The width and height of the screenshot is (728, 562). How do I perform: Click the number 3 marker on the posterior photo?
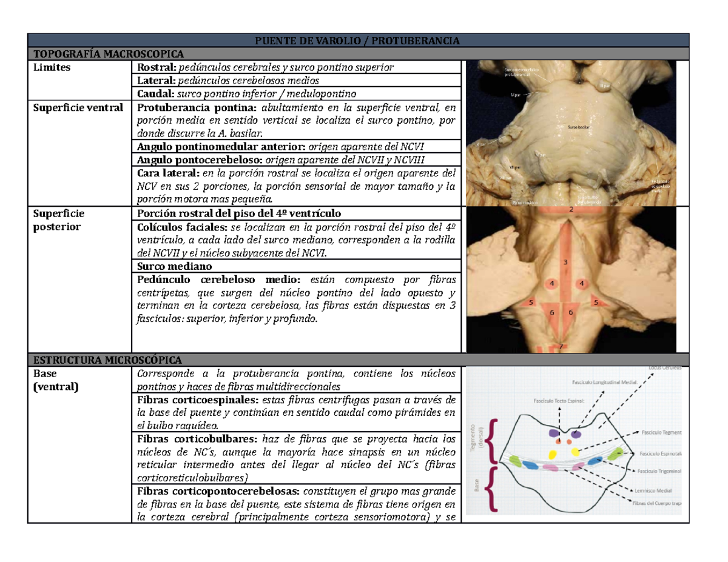(x=565, y=263)
